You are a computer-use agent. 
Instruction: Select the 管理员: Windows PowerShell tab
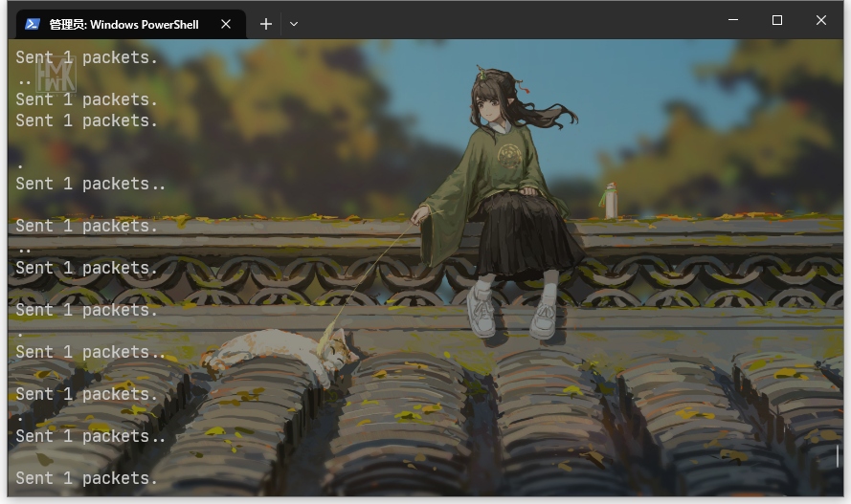pyautogui.click(x=131, y=25)
